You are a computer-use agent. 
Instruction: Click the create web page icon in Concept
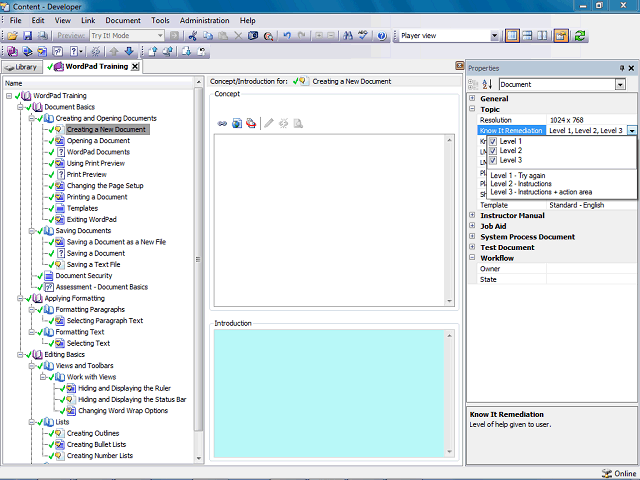coord(237,123)
